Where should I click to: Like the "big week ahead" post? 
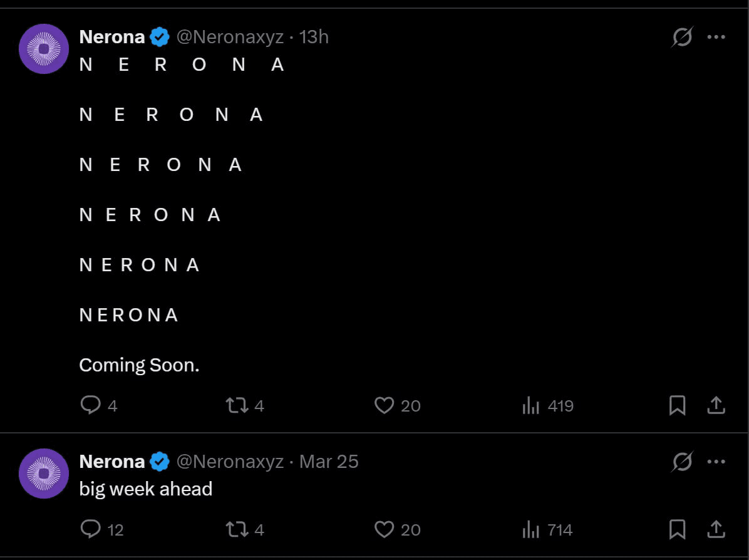(x=384, y=529)
